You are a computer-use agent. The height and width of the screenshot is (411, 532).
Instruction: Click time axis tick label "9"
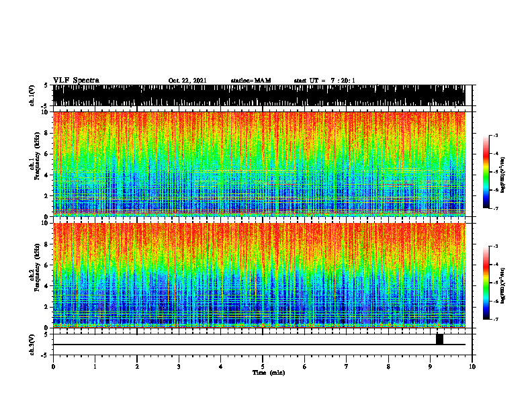point(430,367)
